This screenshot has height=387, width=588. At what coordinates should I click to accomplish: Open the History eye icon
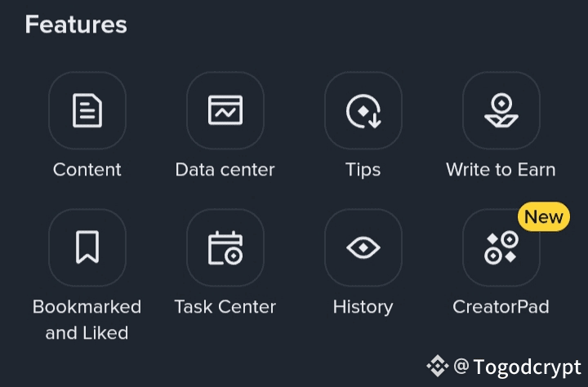[363, 247]
